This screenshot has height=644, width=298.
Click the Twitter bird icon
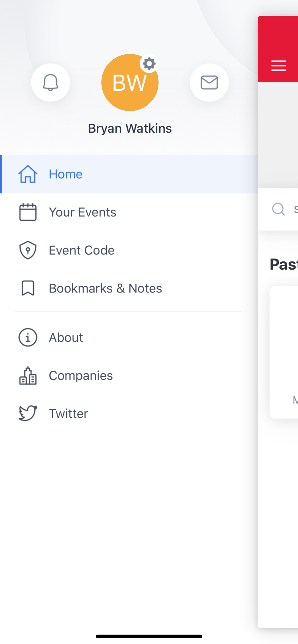click(x=28, y=413)
